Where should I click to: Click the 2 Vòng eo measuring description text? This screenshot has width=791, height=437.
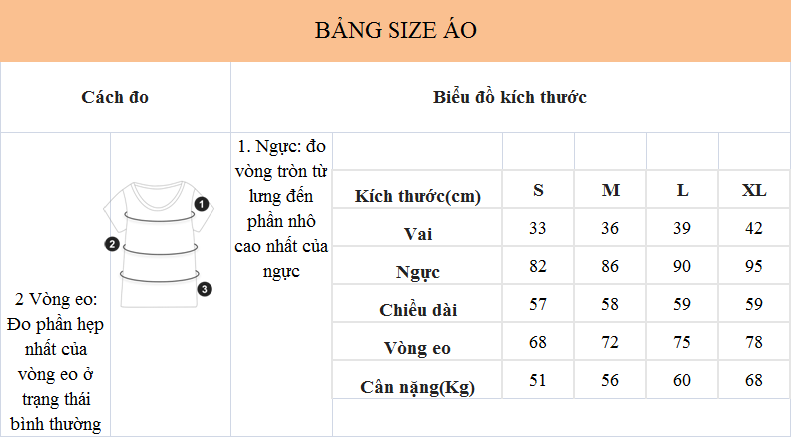(x=60, y=362)
